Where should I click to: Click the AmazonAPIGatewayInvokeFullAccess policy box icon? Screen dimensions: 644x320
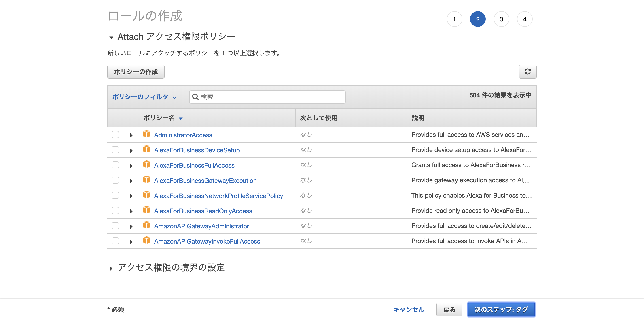(x=146, y=241)
